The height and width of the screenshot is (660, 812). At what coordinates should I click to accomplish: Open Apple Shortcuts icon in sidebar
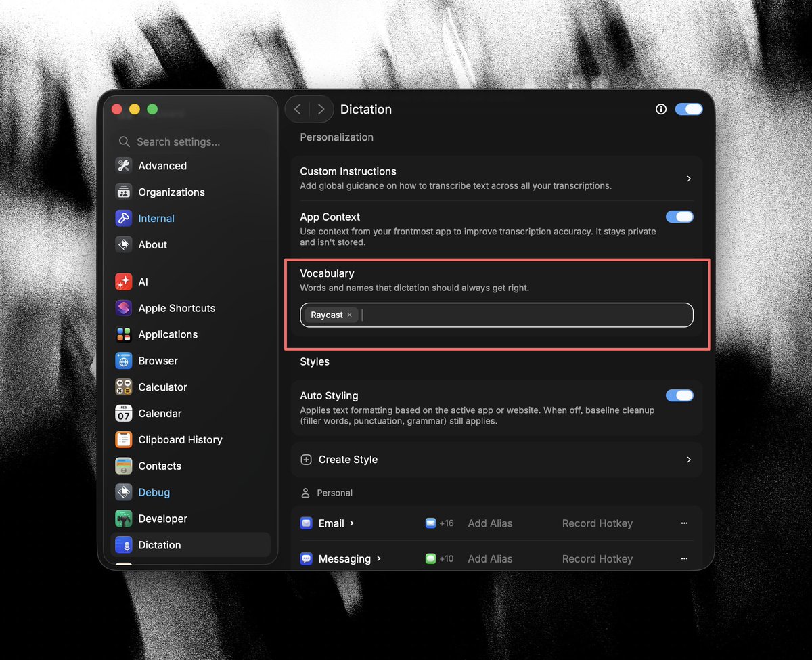point(123,308)
